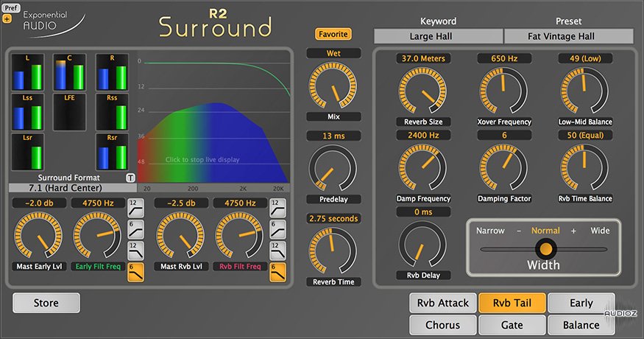Click the 2.75 seconds reverb time field

(x=333, y=218)
